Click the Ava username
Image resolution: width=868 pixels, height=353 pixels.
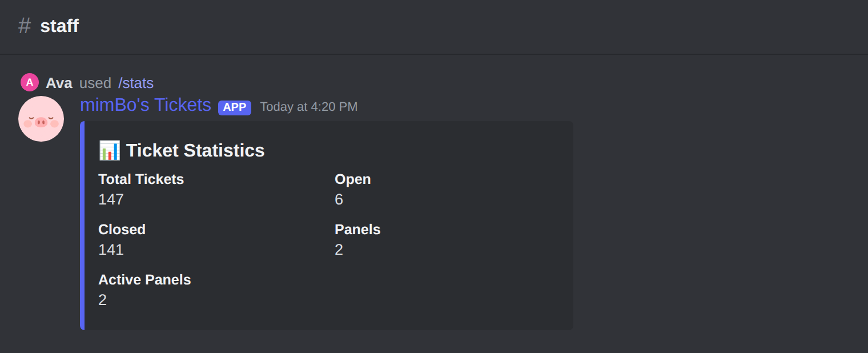[59, 83]
